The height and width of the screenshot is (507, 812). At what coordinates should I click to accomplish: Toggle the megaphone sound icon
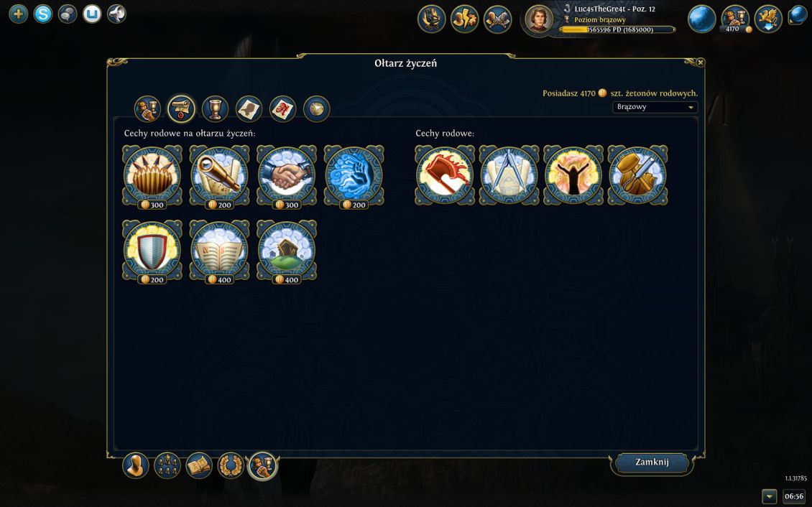(116, 14)
